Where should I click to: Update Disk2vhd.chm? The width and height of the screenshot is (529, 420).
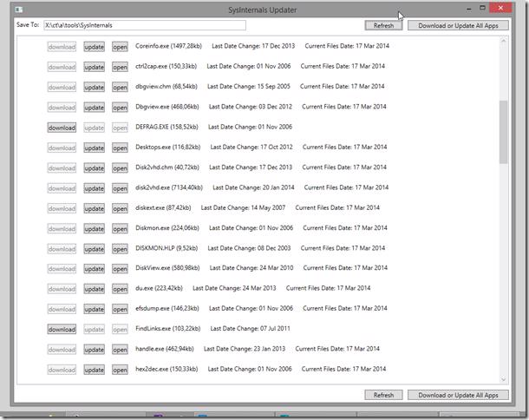[x=95, y=168]
